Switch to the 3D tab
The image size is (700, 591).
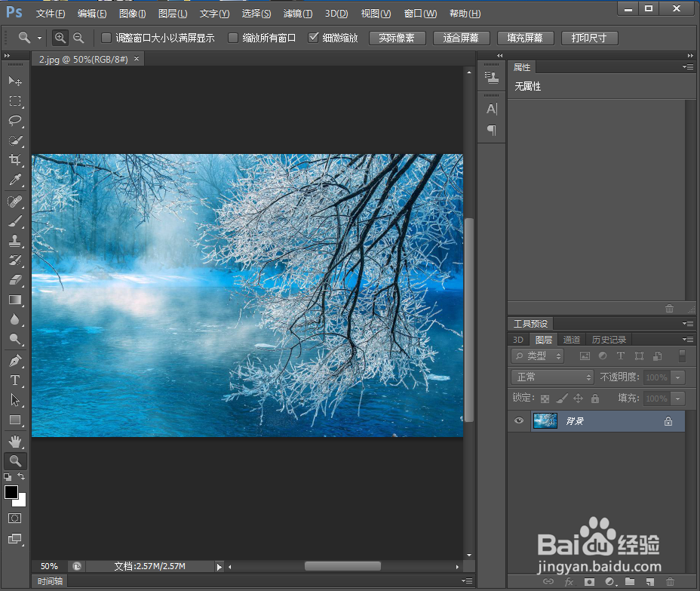pyautogui.click(x=518, y=340)
